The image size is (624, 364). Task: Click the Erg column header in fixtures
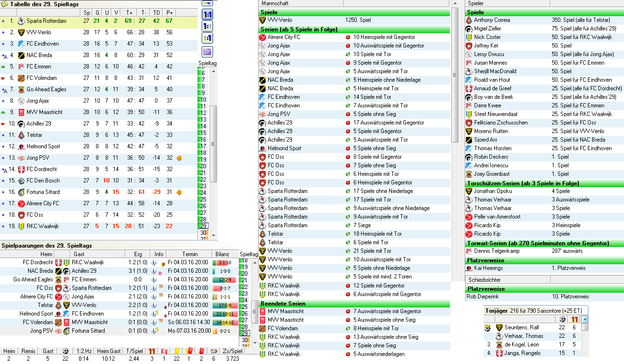point(138,254)
